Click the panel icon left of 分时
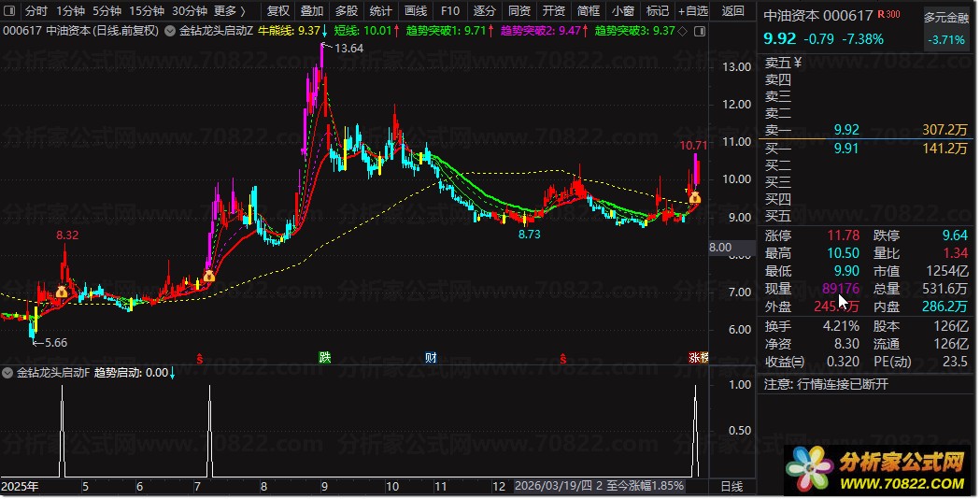Image resolution: width=980 pixels, height=499 pixels. coord(9,11)
